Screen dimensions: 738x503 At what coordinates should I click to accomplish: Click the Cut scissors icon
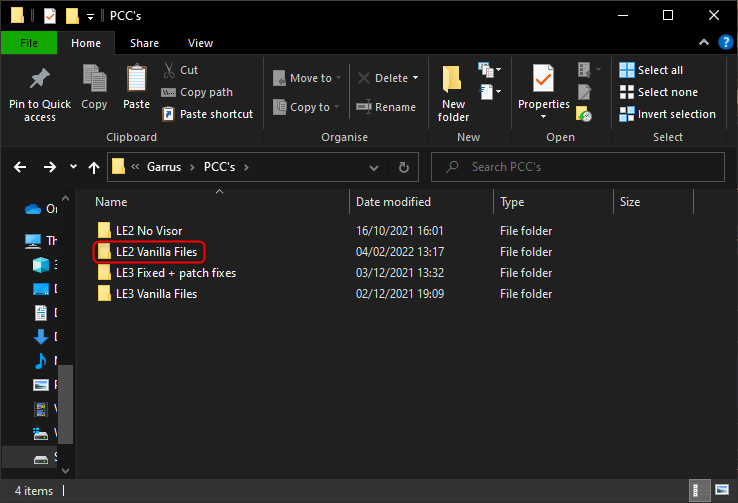click(x=169, y=70)
